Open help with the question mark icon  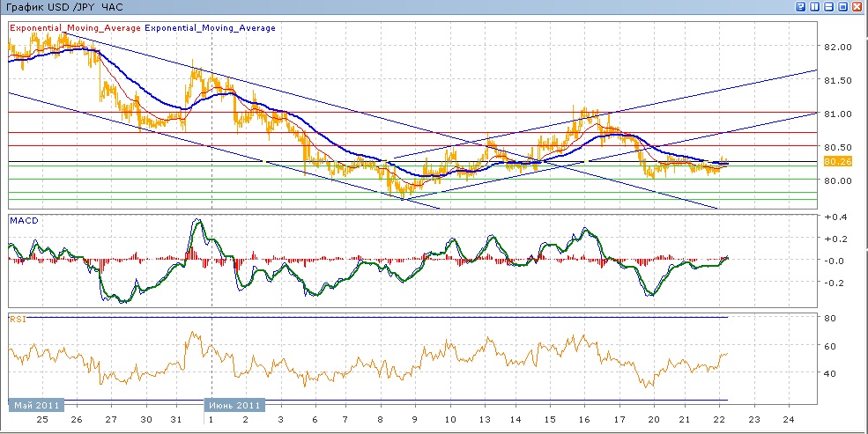point(801,7)
